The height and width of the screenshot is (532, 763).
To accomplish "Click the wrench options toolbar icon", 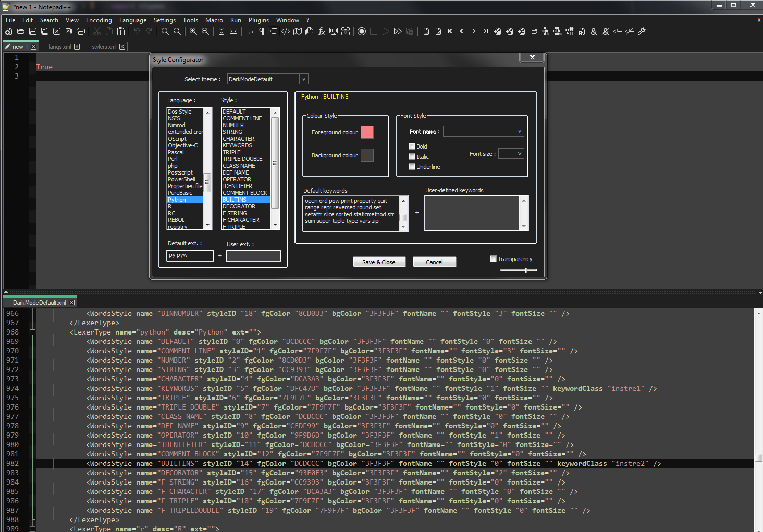I will 642,31.
